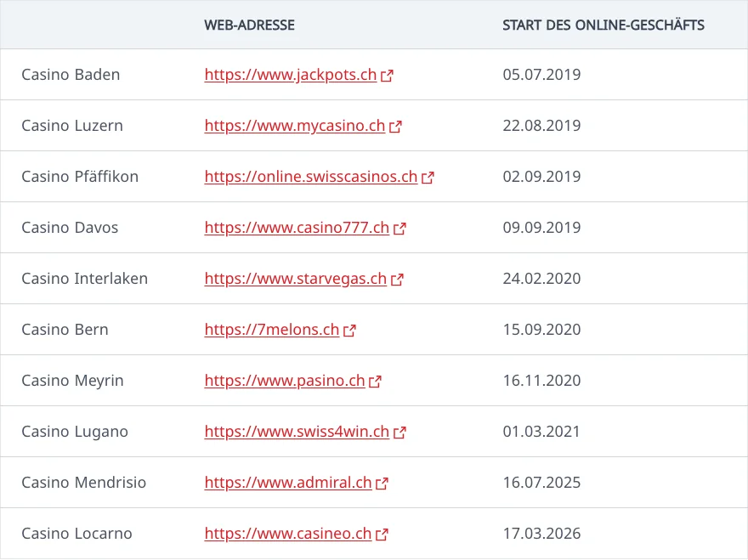Click external-link icon beside swiss4win.ch
The height and width of the screenshot is (560, 748).
click(399, 433)
